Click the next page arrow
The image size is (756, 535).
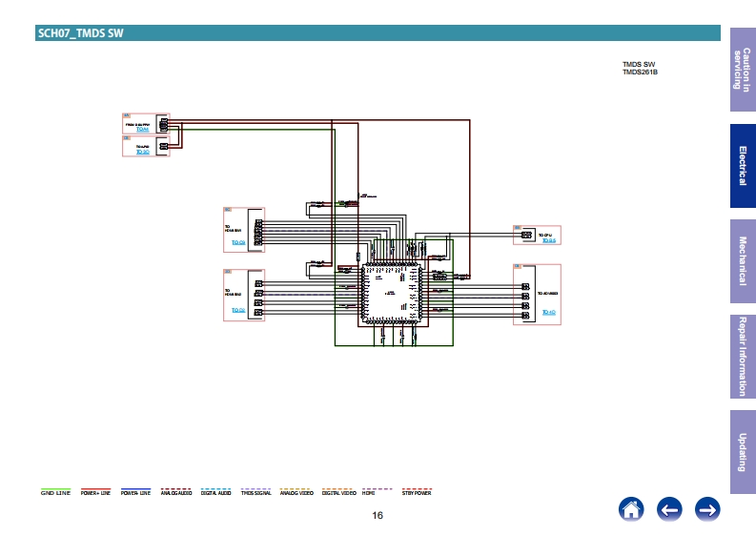[x=707, y=509]
